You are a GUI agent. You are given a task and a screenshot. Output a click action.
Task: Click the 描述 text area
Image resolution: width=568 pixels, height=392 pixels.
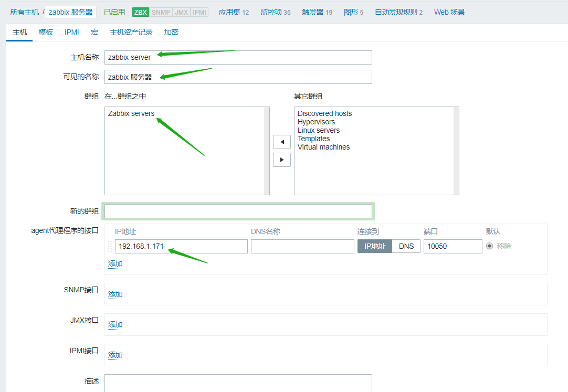(x=238, y=383)
